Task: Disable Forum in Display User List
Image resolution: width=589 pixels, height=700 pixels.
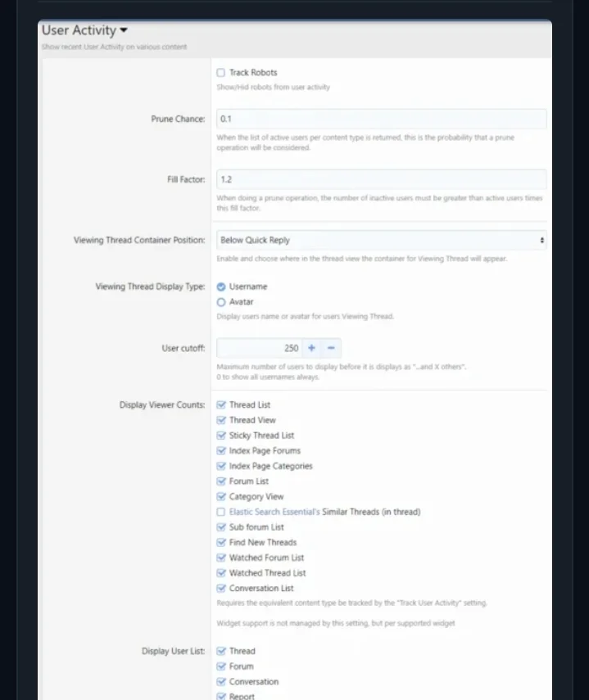Action: (221, 666)
